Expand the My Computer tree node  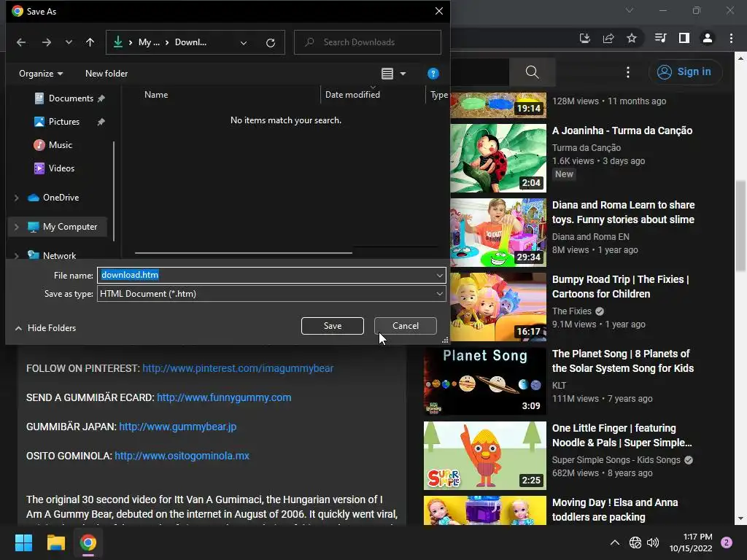(17, 227)
